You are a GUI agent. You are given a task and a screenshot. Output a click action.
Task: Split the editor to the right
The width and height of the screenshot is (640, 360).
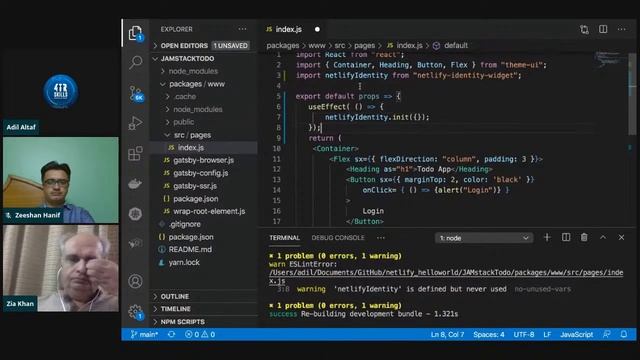(x=603, y=29)
